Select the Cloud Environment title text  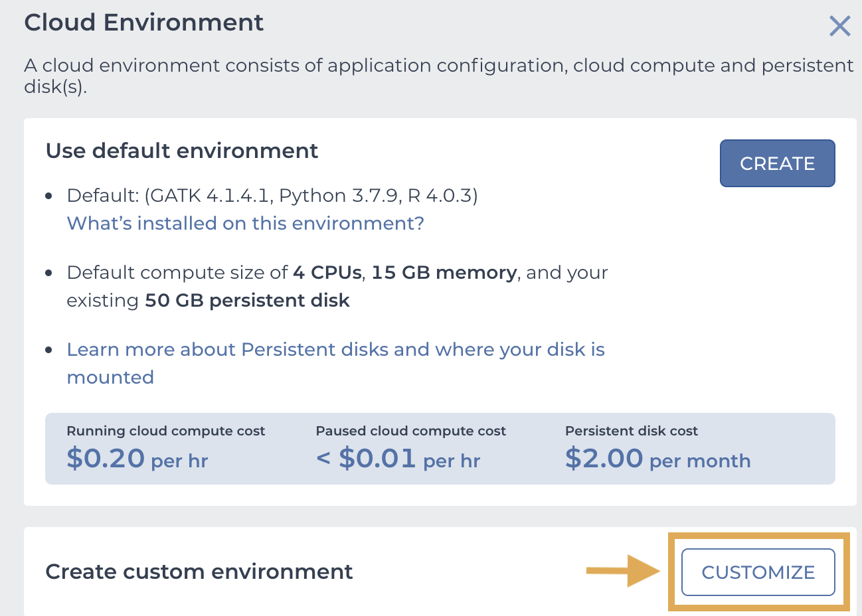tap(144, 23)
